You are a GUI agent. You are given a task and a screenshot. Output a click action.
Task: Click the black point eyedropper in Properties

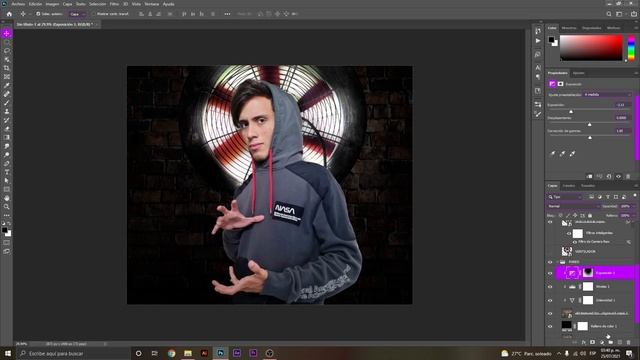click(553, 153)
